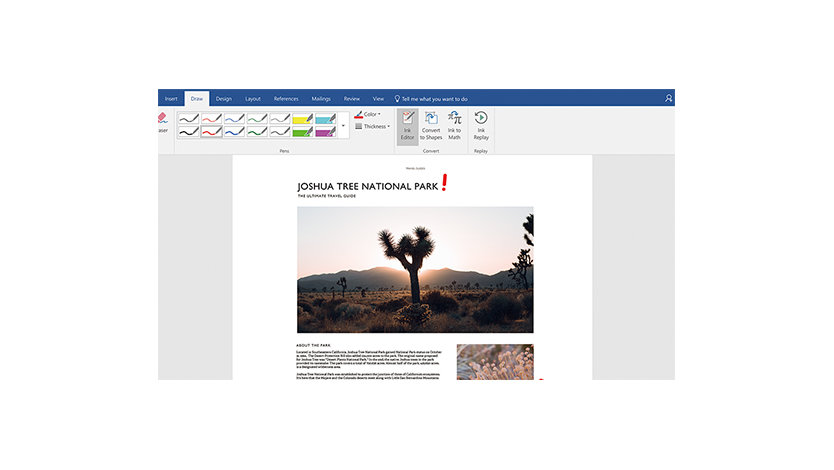Pick the selected thick red pen
Image resolution: width=834 pixels, height=470 pixels.
(211, 131)
